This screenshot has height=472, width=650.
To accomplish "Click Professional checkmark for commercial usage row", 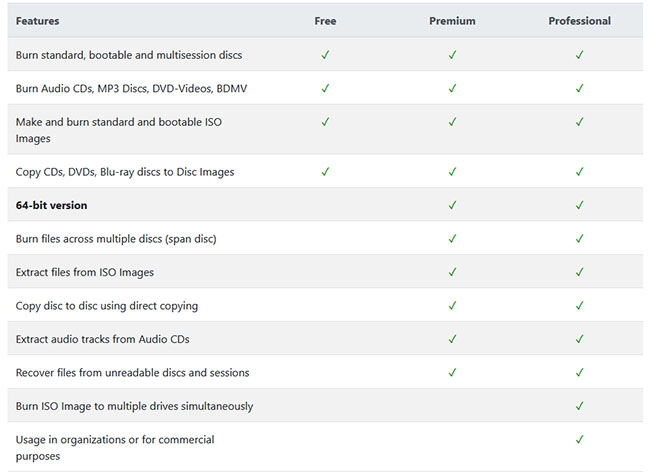I will tap(580, 439).
